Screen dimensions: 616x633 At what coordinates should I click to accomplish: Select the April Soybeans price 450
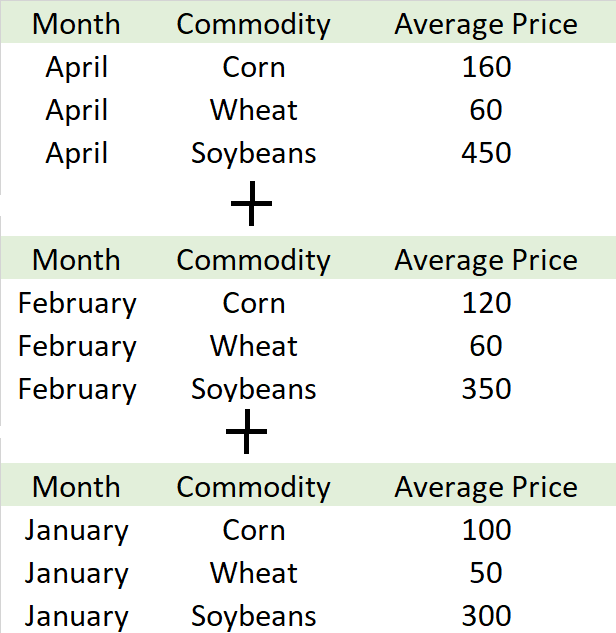(486, 153)
